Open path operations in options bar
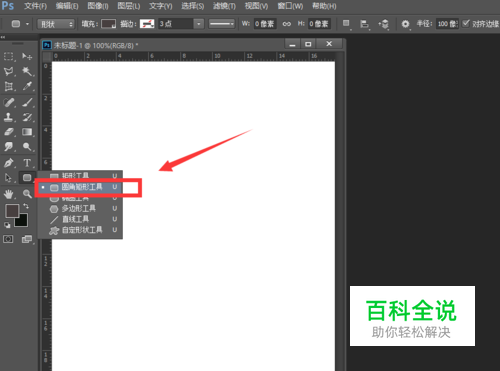 point(347,24)
